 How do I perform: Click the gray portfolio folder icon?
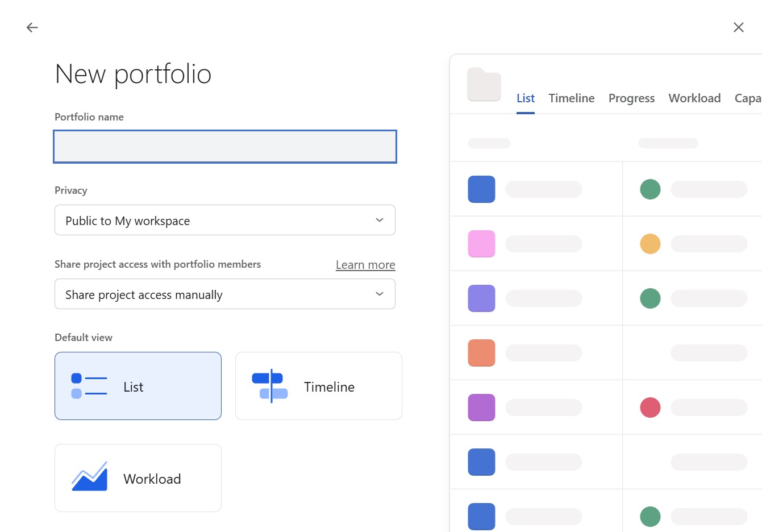click(x=484, y=84)
